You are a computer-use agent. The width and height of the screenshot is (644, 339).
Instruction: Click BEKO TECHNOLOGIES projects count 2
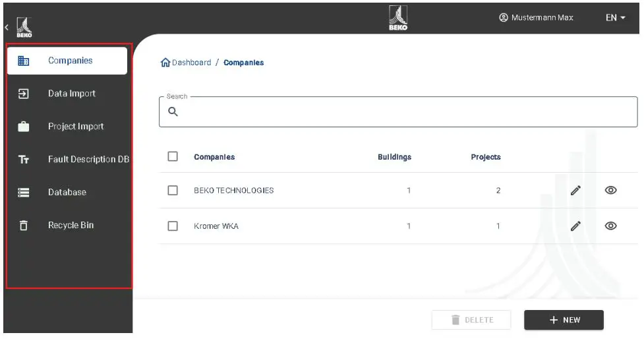[x=498, y=191]
